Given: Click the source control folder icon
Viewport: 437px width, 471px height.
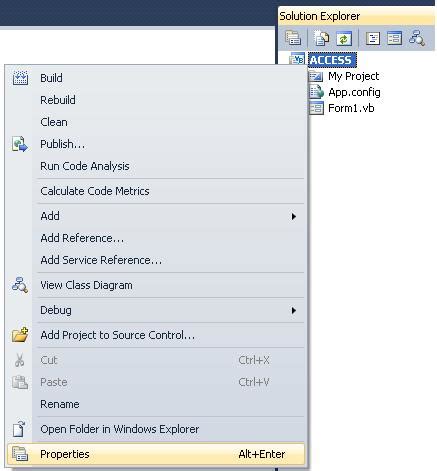Looking at the screenshot, I should [x=20, y=335].
